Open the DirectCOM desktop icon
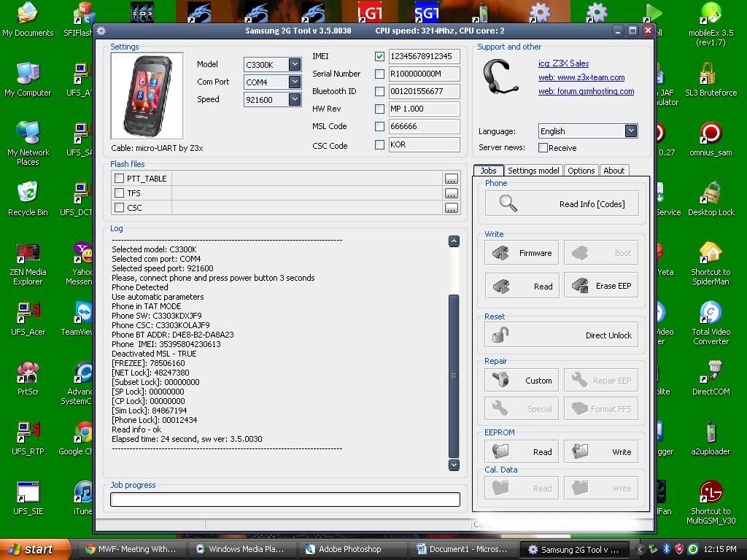Screen dimensions: 747x560 [x=711, y=379]
